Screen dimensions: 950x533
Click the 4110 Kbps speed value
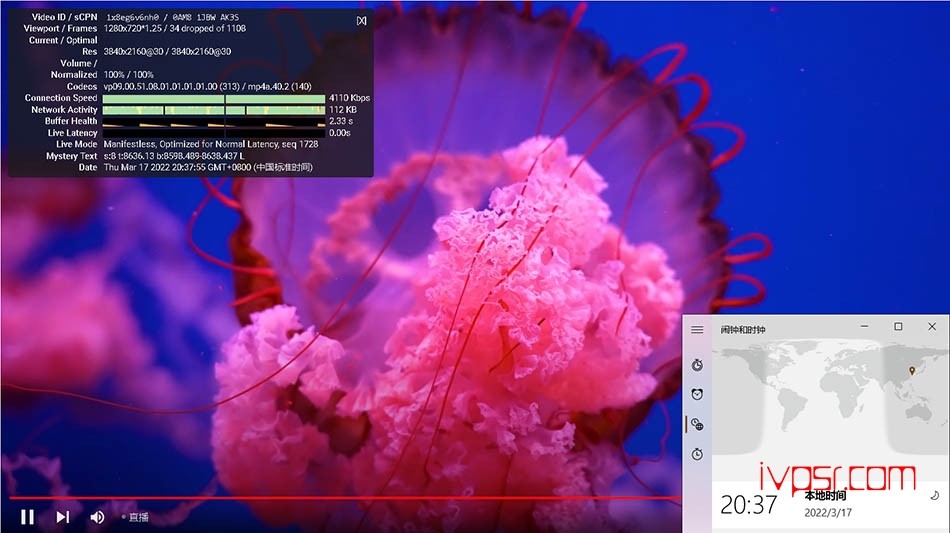tap(350, 98)
